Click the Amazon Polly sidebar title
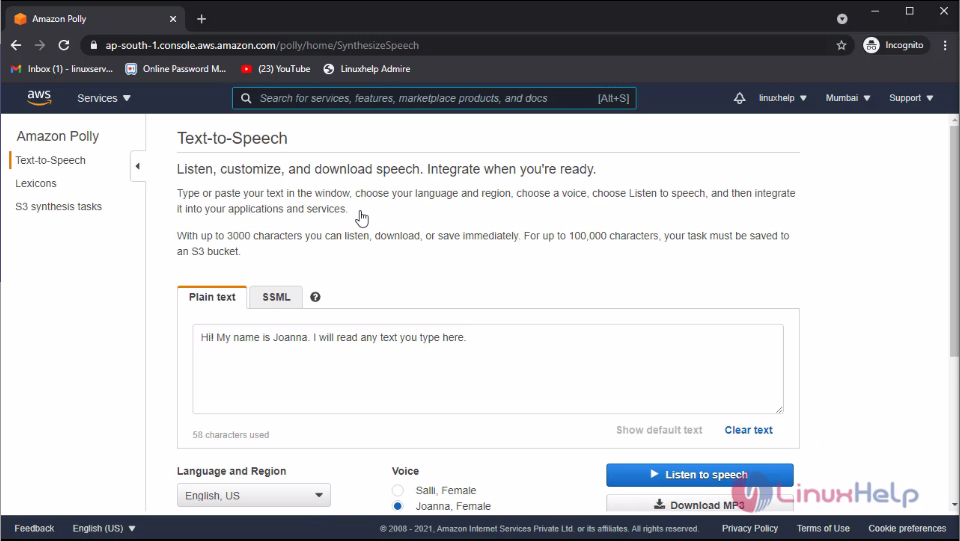960x541 pixels. [58, 136]
